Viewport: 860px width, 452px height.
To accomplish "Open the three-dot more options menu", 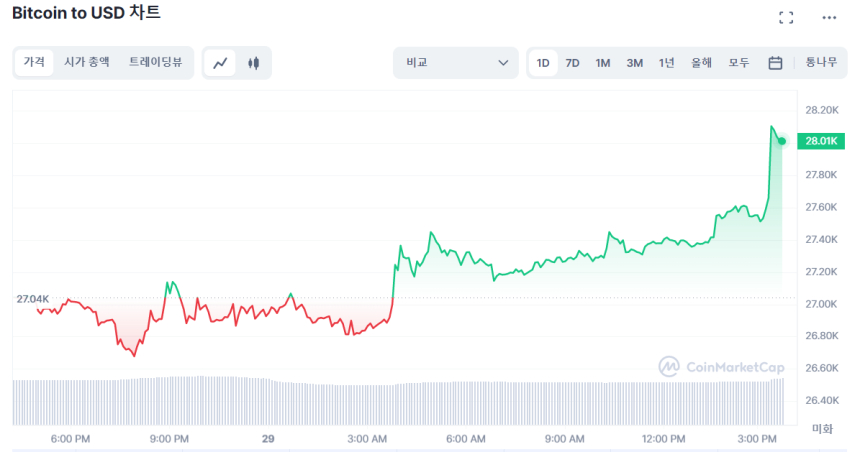I will [x=829, y=17].
